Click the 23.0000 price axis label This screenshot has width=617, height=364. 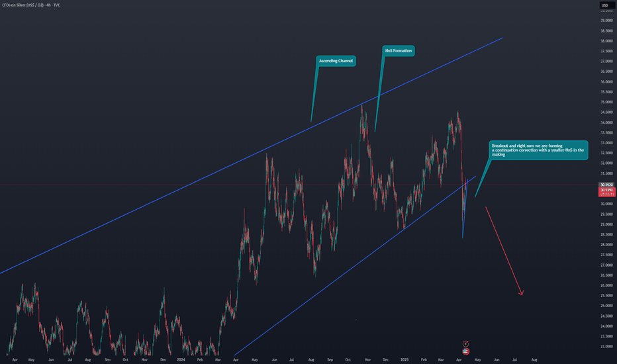606,347
